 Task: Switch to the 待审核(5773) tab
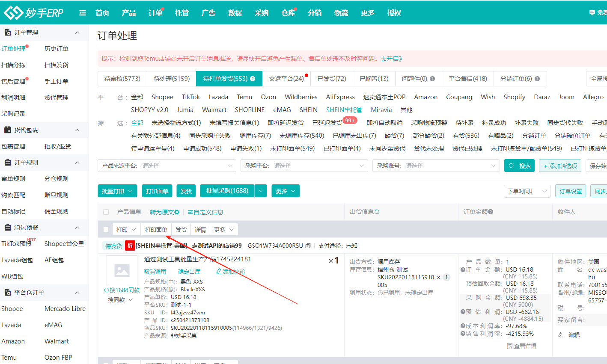click(x=122, y=79)
